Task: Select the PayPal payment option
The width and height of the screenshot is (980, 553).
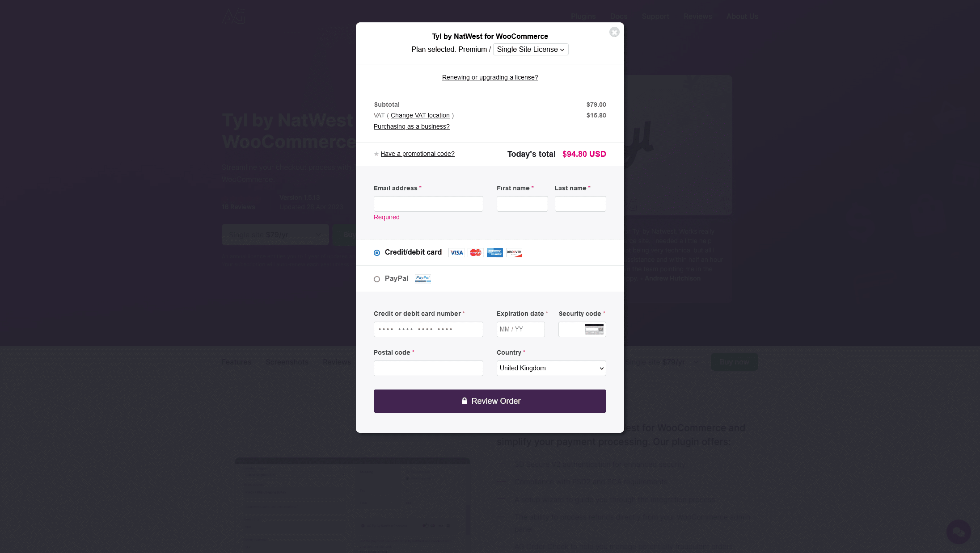Action: point(377,279)
